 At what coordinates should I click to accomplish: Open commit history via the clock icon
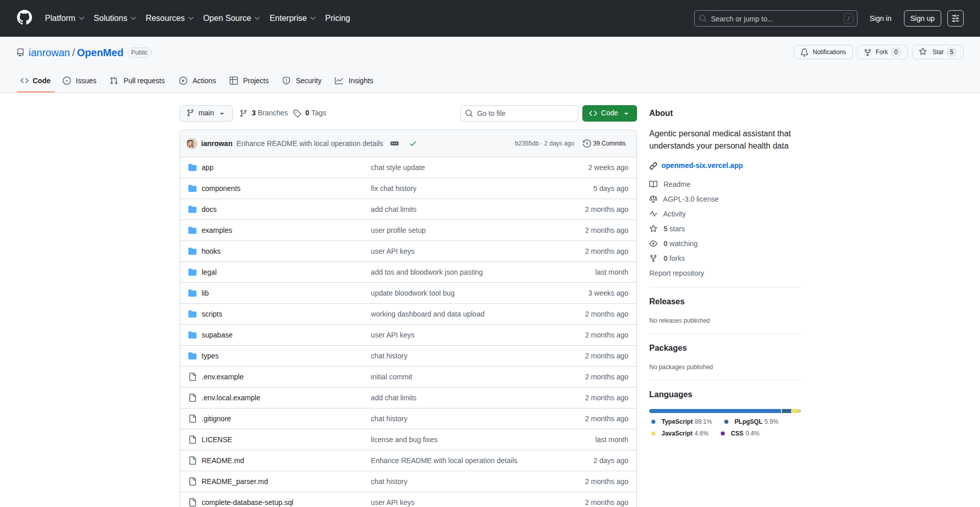click(x=586, y=143)
